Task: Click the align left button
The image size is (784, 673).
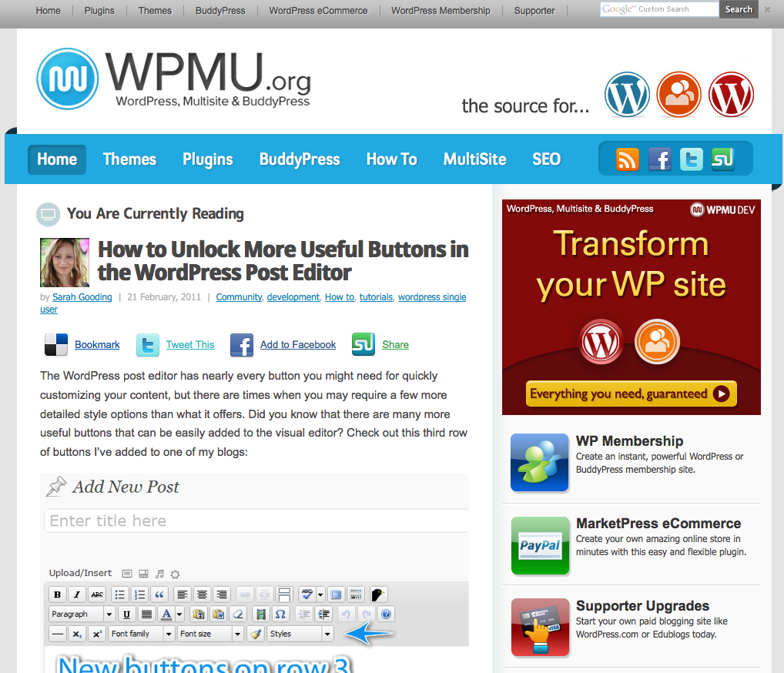Action: tap(183, 594)
